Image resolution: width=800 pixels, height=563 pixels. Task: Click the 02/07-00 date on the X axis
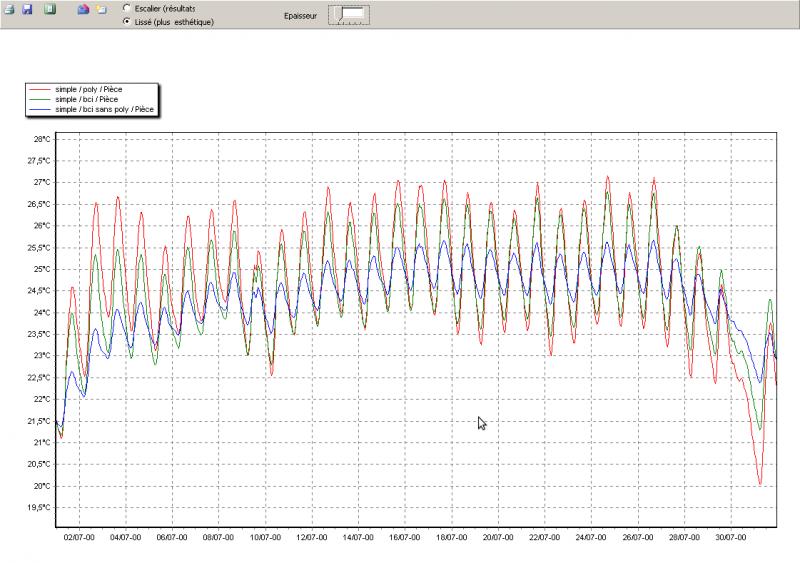[79, 537]
